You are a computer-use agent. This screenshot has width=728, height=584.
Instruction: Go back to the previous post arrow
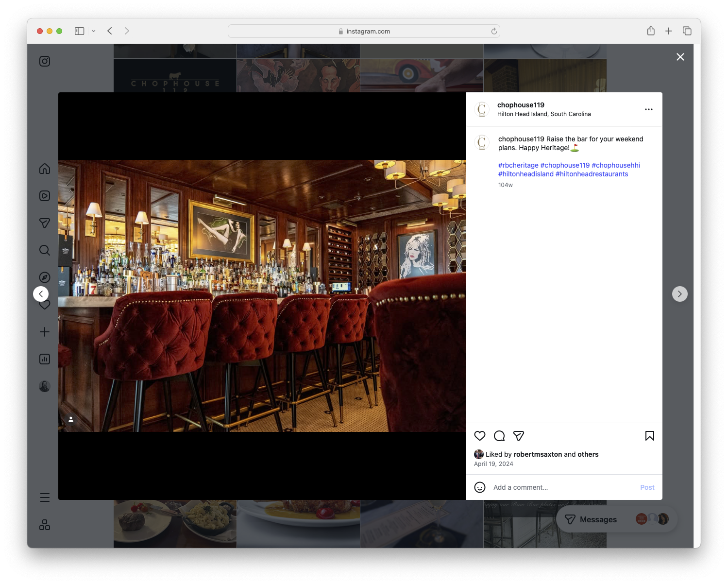(41, 293)
